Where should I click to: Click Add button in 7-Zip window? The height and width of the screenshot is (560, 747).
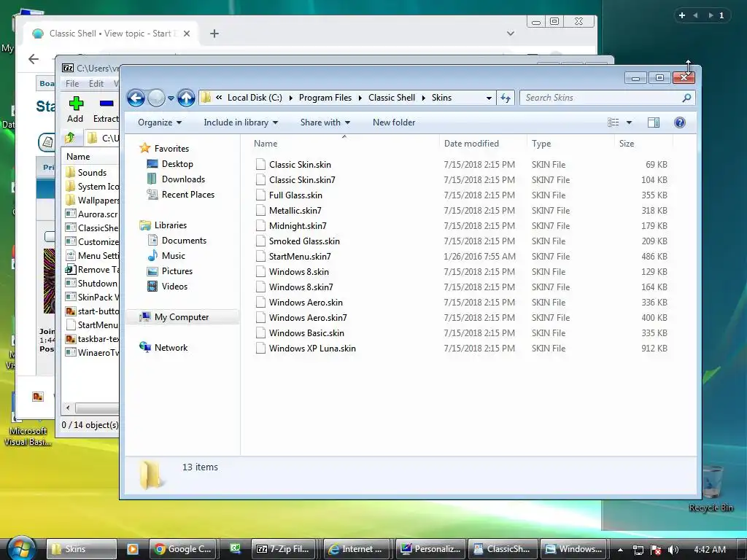coord(75,109)
